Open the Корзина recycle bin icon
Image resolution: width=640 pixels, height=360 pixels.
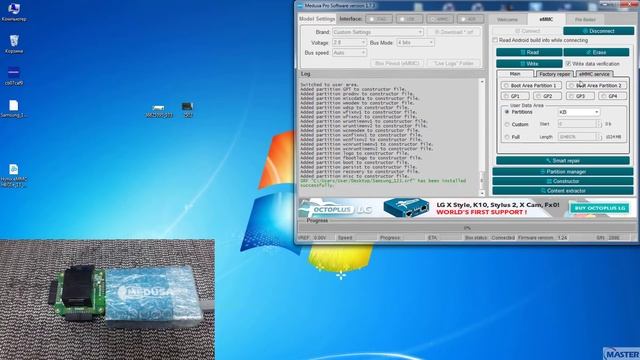click(14, 44)
